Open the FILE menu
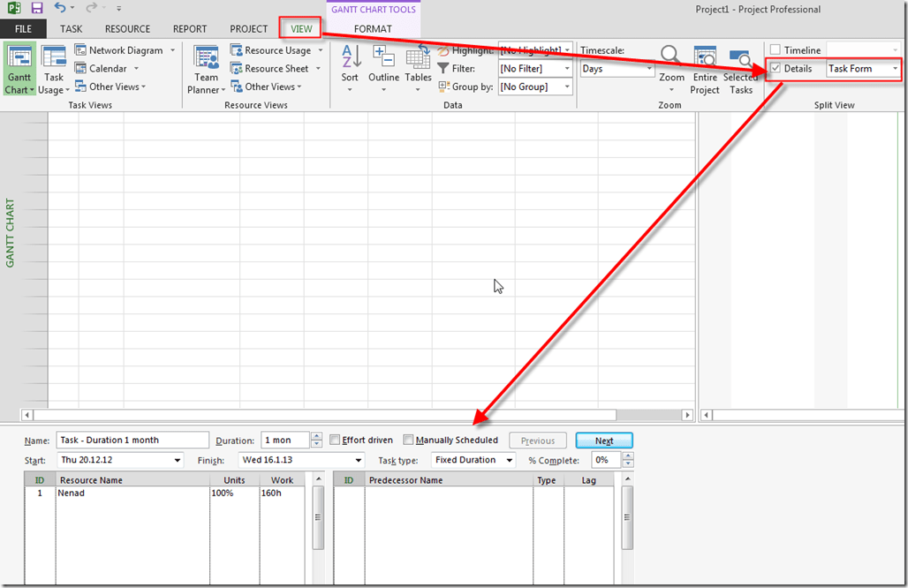The height and width of the screenshot is (588, 908). (23, 29)
